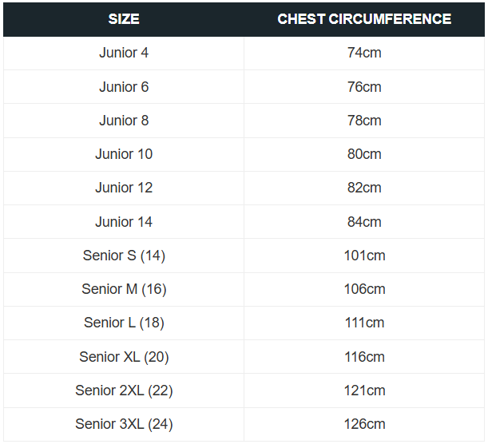
Task: Select the Junior 14 size cell
Action: tap(124, 222)
